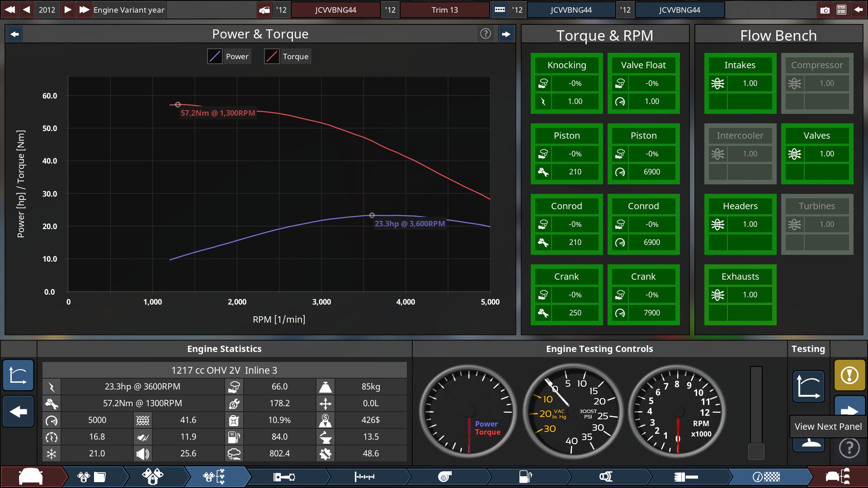
Task: Jump forward several years with double-right arrow
Action: coord(84,9)
